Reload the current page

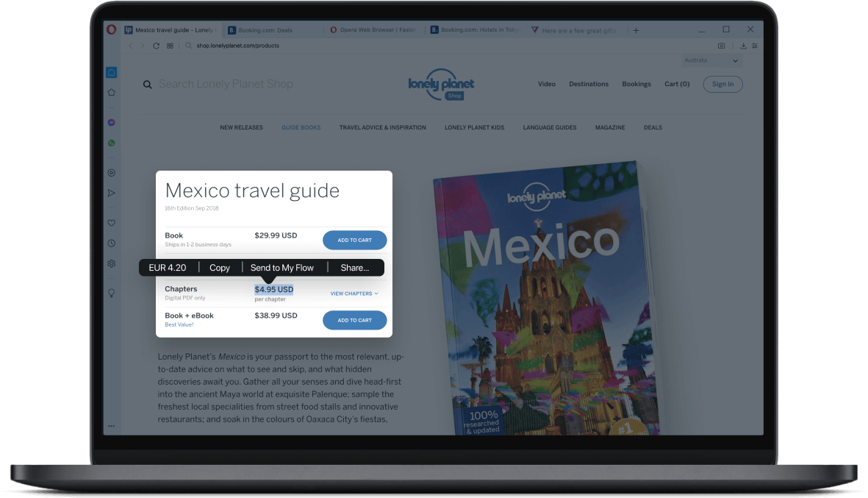point(156,46)
